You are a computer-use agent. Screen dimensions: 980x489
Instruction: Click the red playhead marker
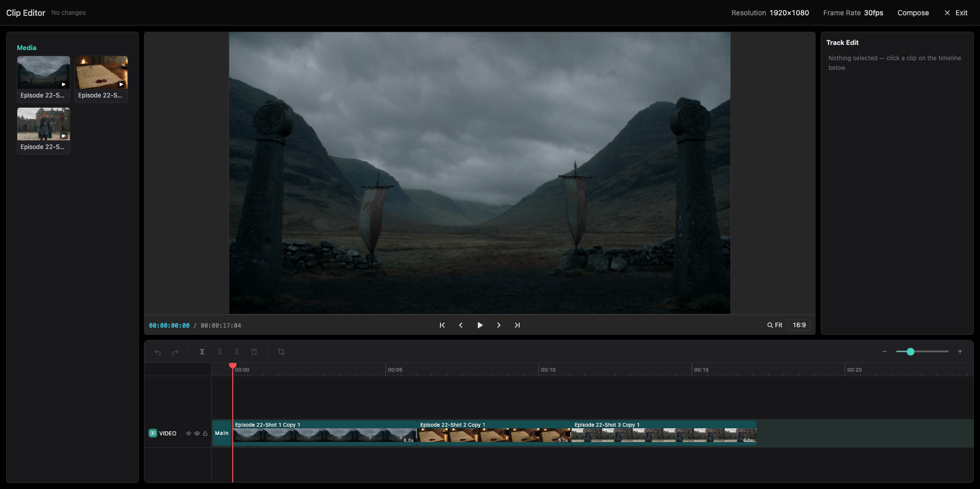coord(233,366)
